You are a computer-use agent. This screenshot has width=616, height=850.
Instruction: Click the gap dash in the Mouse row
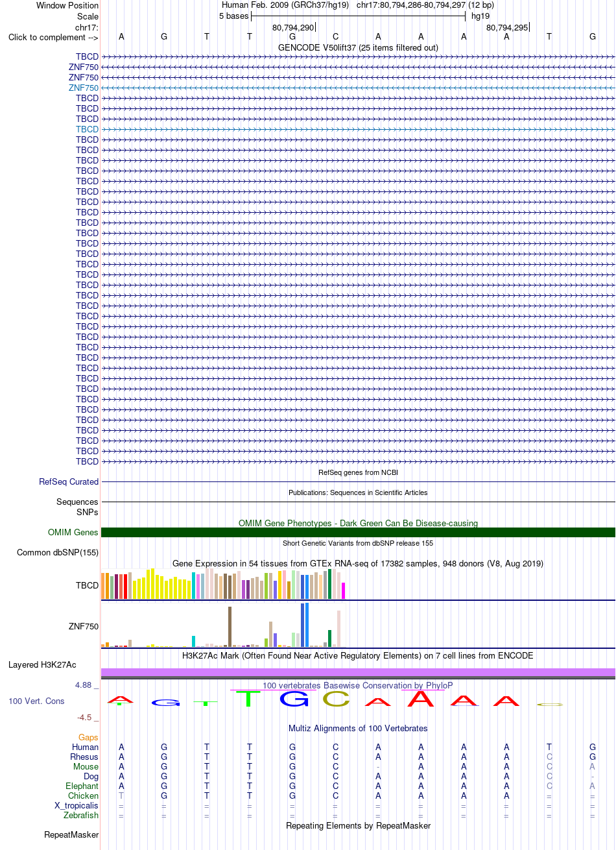[378, 767]
